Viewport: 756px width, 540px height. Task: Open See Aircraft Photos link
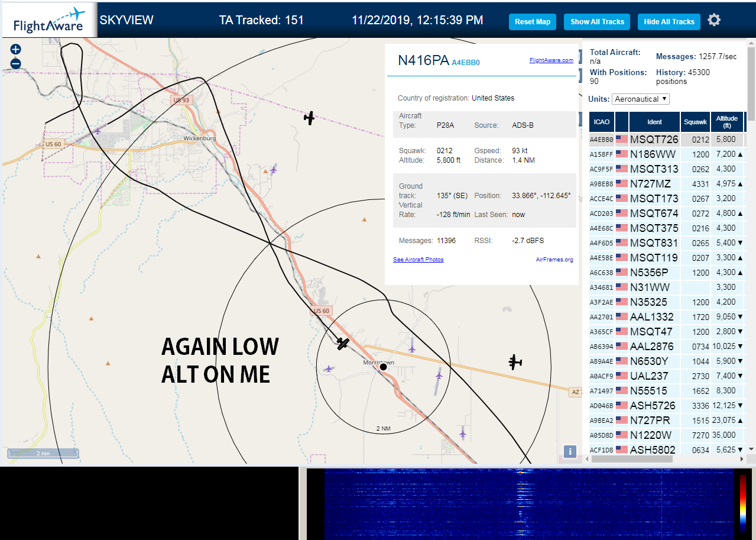(x=418, y=260)
